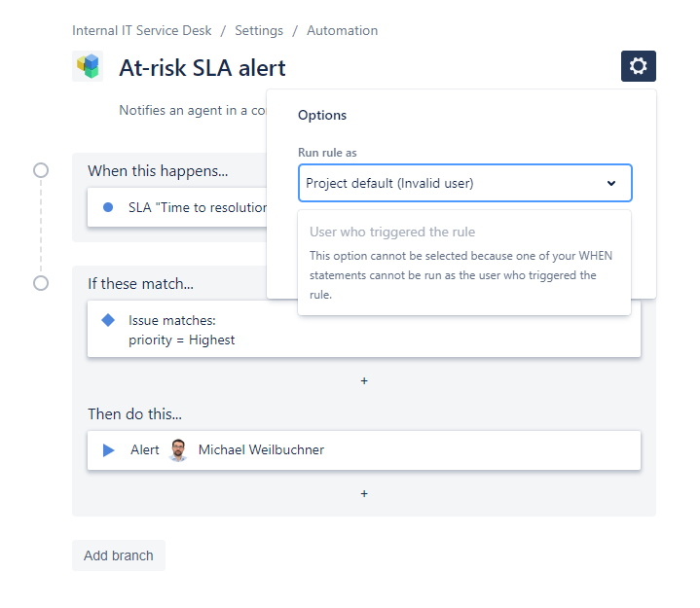Open the Alert Michael Weilbuchner action card

(364, 450)
